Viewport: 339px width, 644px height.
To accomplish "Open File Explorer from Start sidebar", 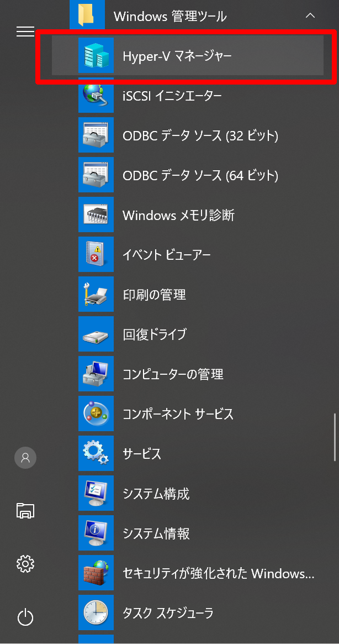I will click(25, 510).
